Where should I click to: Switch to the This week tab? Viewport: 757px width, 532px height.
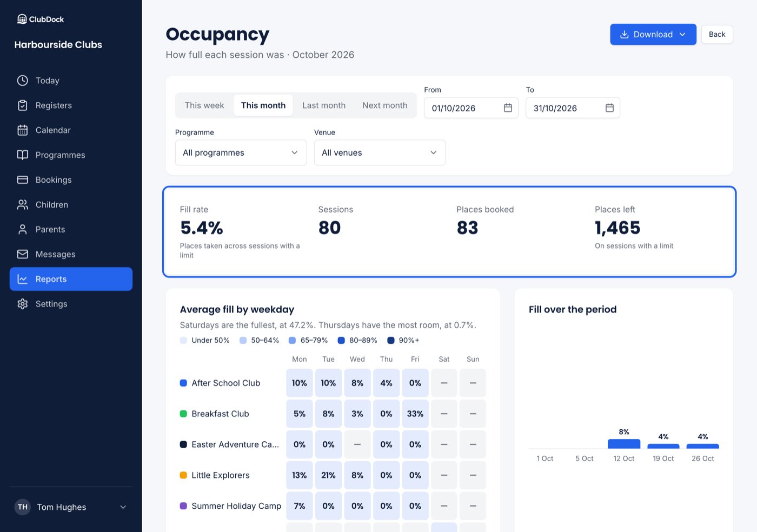tap(204, 105)
